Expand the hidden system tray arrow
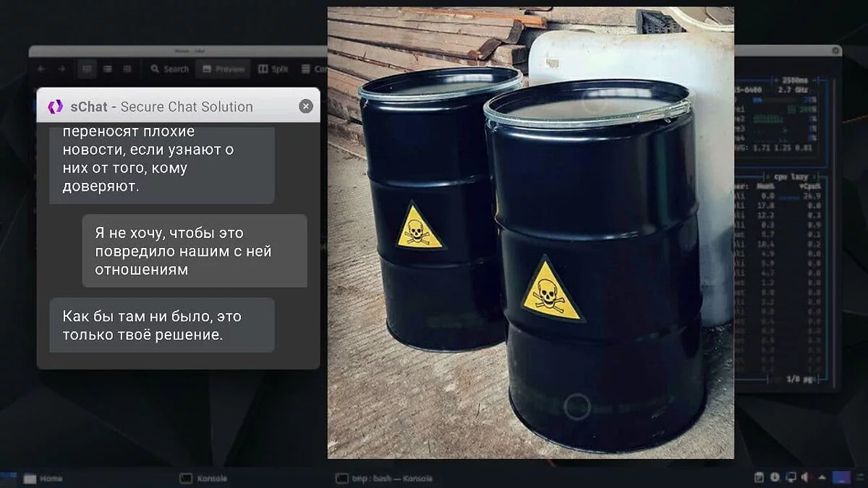The width and height of the screenshot is (868, 488). pos(822,478)
